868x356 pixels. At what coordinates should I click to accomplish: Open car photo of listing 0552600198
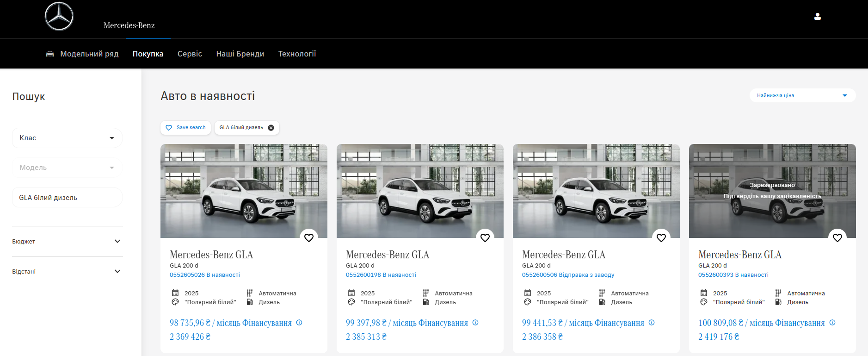420,191
